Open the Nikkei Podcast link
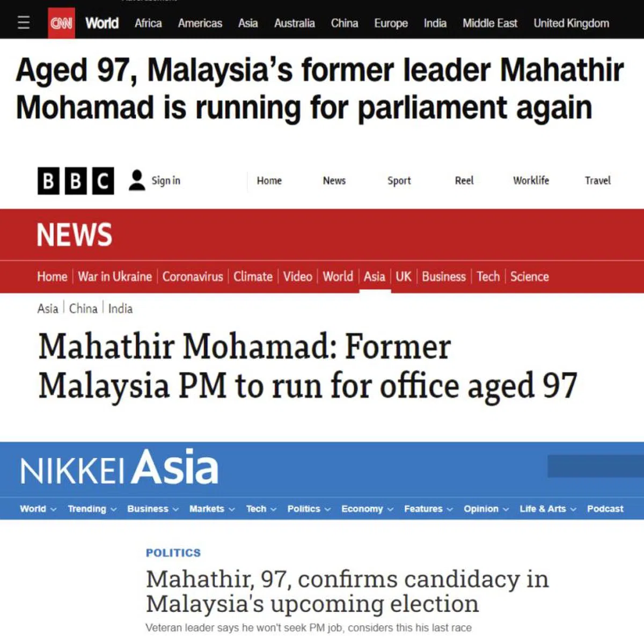This screenshot has width=644, height=644. point(605,509)
